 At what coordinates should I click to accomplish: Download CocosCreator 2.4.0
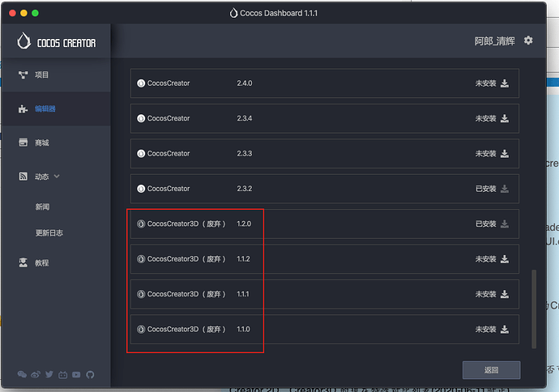point(505,83)
